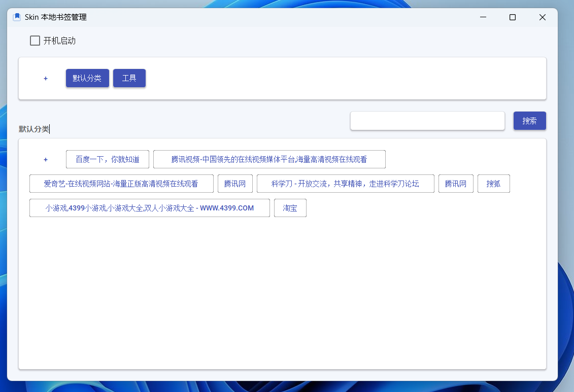574x392 pixels.
Task: Click the plus icon to add a bookmark
Action: [45, 159]
